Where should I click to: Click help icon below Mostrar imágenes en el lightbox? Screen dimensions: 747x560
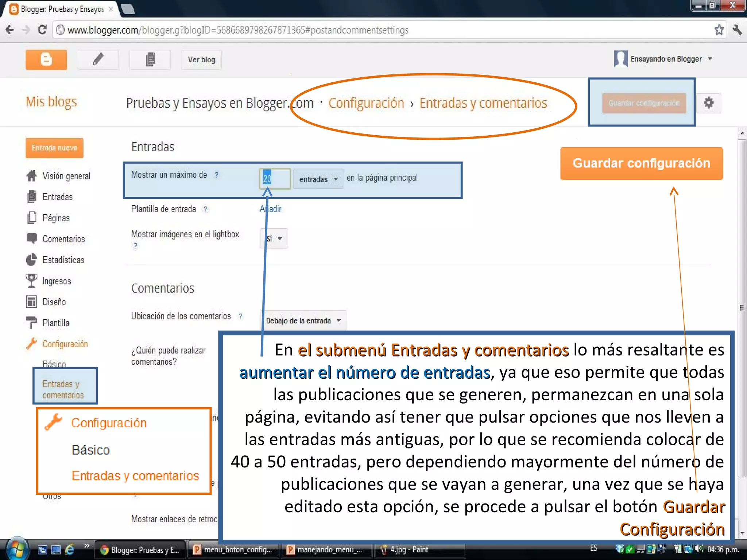tap(135, 246)
